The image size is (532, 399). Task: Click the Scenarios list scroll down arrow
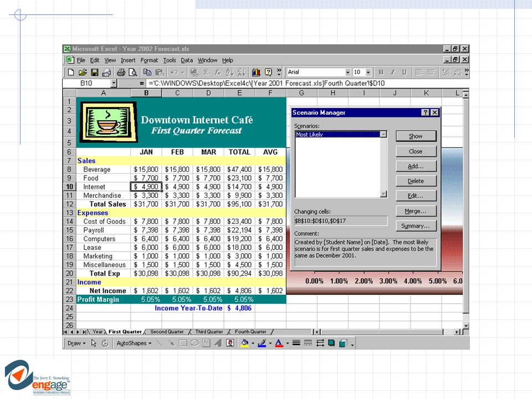[383, 194]
